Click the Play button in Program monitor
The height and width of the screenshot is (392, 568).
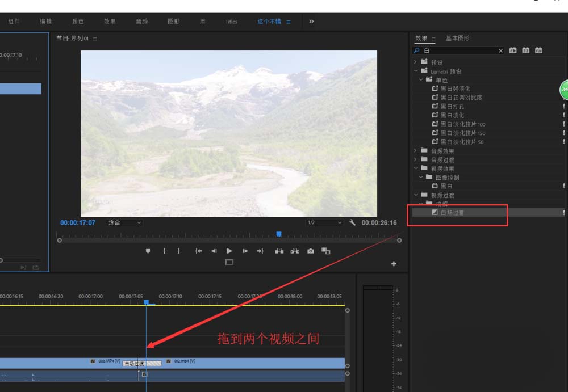tap(229, 251)
